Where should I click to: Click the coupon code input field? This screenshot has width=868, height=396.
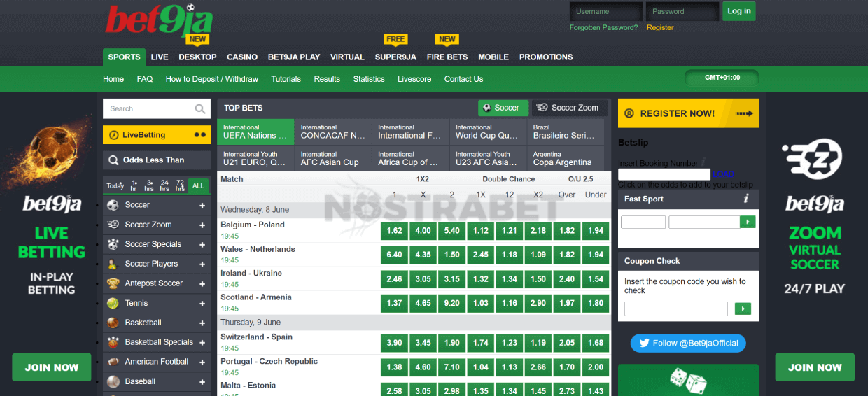[676, 309]
